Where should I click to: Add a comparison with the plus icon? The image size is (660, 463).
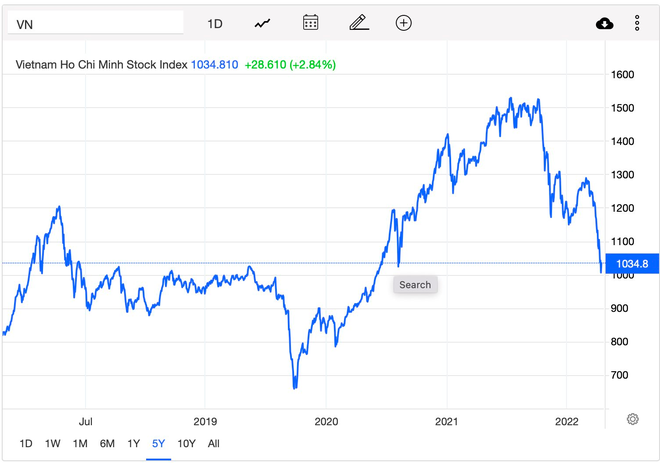tap(404, 23)
